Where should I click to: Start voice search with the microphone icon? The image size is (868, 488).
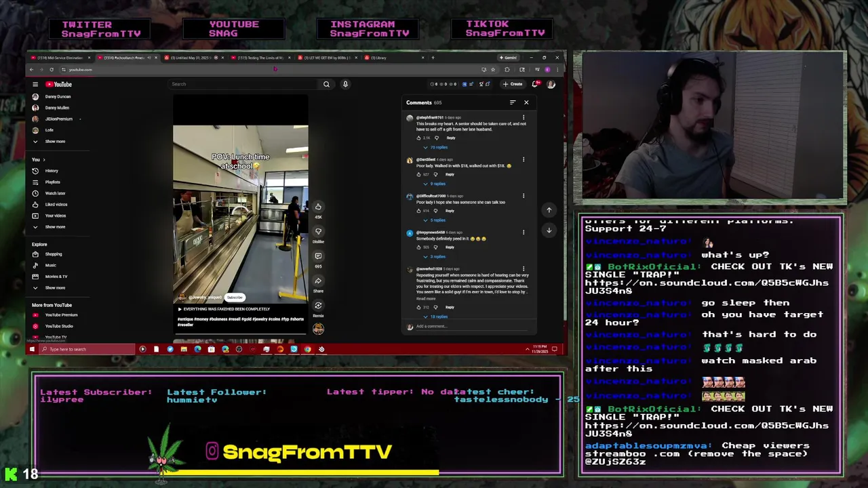[345, 84]
